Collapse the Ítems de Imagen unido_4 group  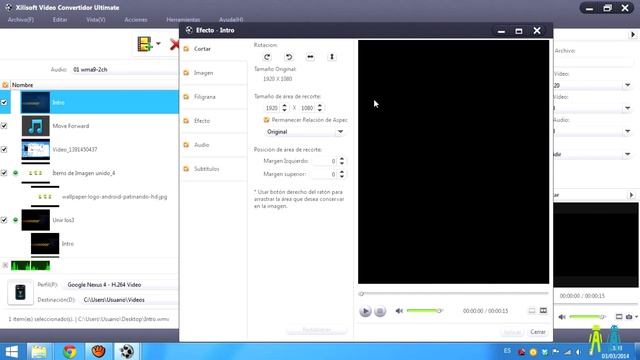click(x=16, y=173)
